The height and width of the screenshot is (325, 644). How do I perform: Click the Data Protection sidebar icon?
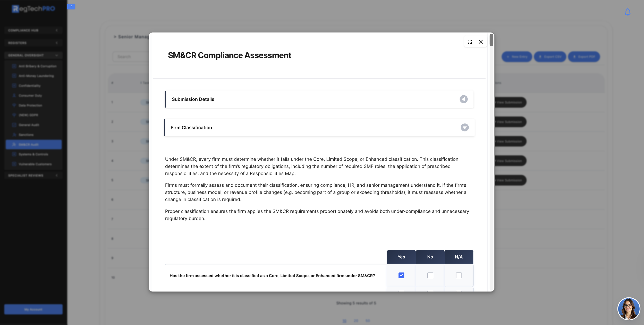pos(14,105)
